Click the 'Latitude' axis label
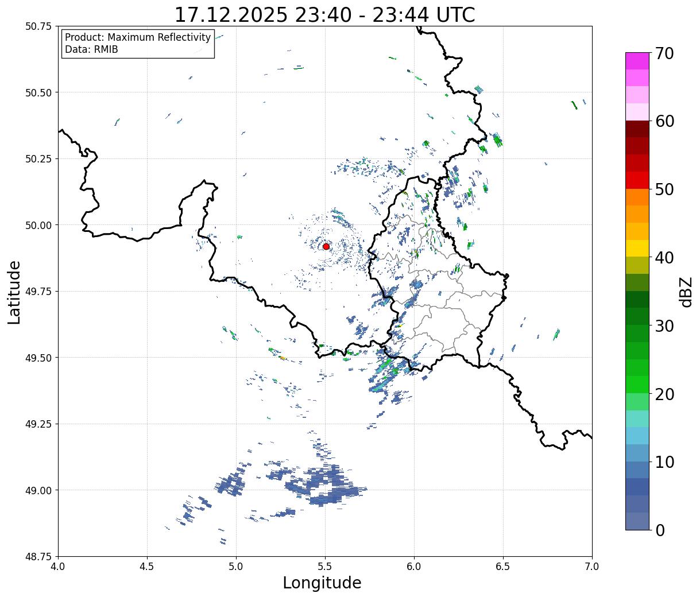Screen dimensions: 700x597 pos(14,292)
